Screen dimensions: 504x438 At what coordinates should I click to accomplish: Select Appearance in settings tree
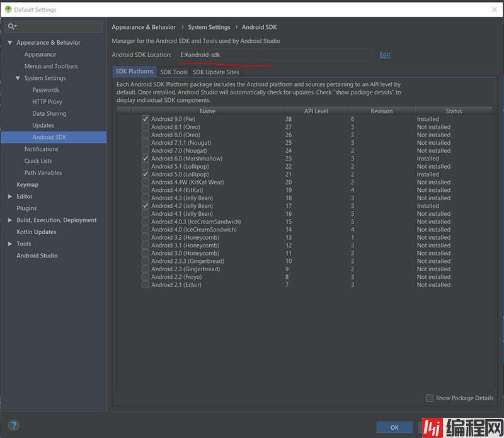coord(40,54)
